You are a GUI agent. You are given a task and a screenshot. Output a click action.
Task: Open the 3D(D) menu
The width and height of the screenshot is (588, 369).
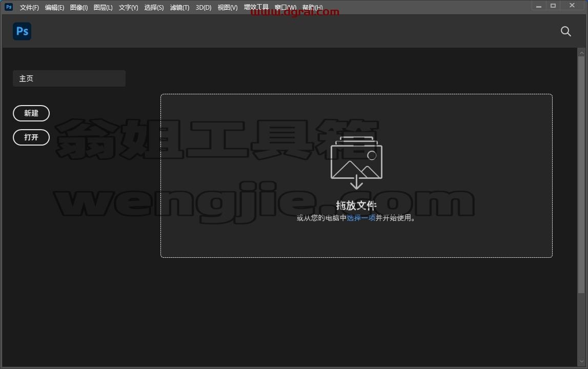[204, 8]
